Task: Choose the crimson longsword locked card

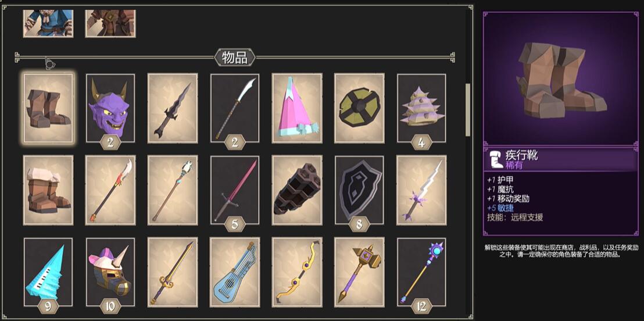Action: 235,190
